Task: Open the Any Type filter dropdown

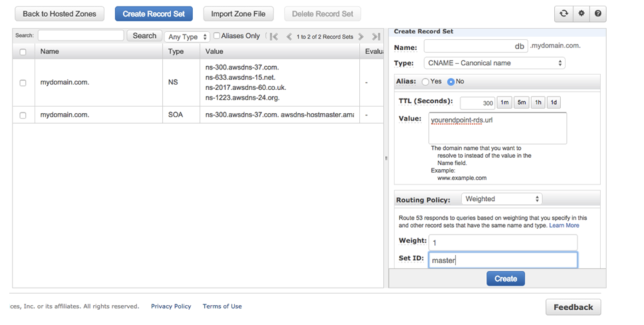Action: (187, 37)
